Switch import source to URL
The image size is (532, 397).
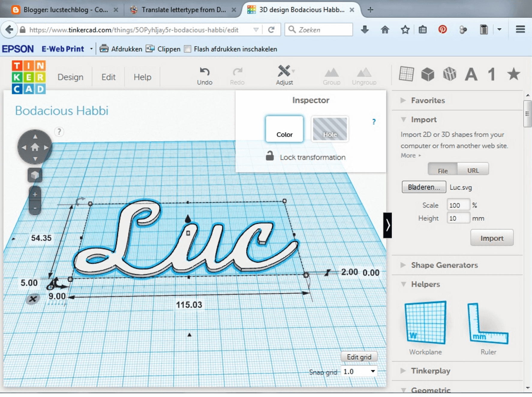tap(473, 169)
